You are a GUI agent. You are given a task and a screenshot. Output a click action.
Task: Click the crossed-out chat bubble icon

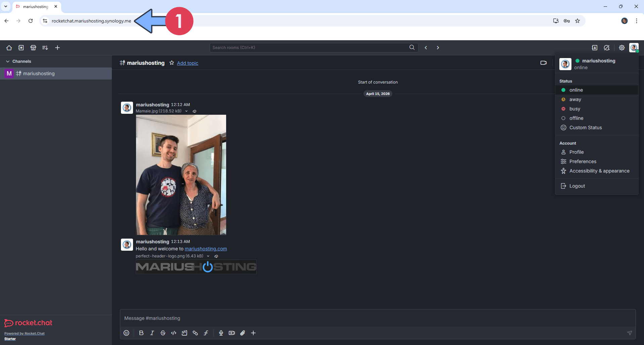pos(607,48)
